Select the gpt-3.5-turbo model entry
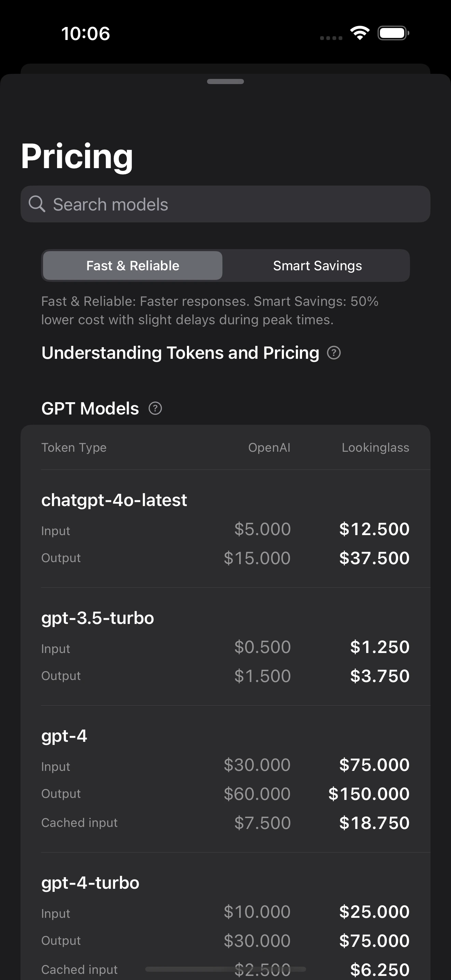Screen dimensions: 451x980 click(98, 618)
